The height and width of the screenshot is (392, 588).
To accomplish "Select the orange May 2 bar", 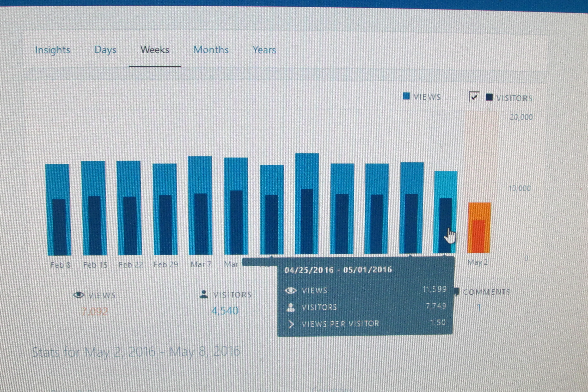I will click(479, 228).
